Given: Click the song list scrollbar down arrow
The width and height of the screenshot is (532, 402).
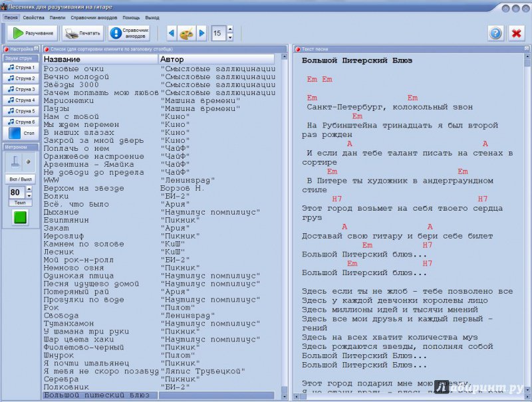Looking at the screenshot, I should pyautogui.click(x=285, y=396).
